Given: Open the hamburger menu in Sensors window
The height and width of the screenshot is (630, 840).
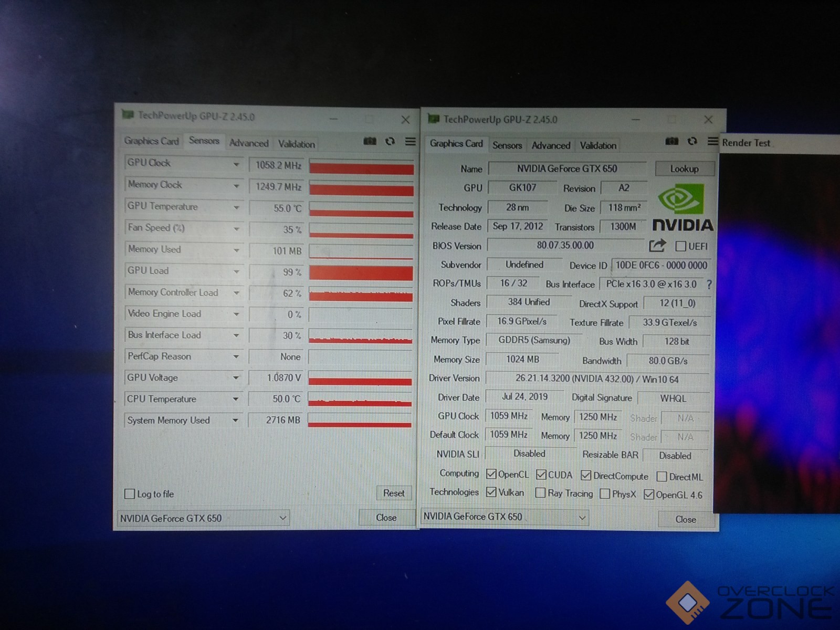Looking at the screenshot, I should coord(411,142).
